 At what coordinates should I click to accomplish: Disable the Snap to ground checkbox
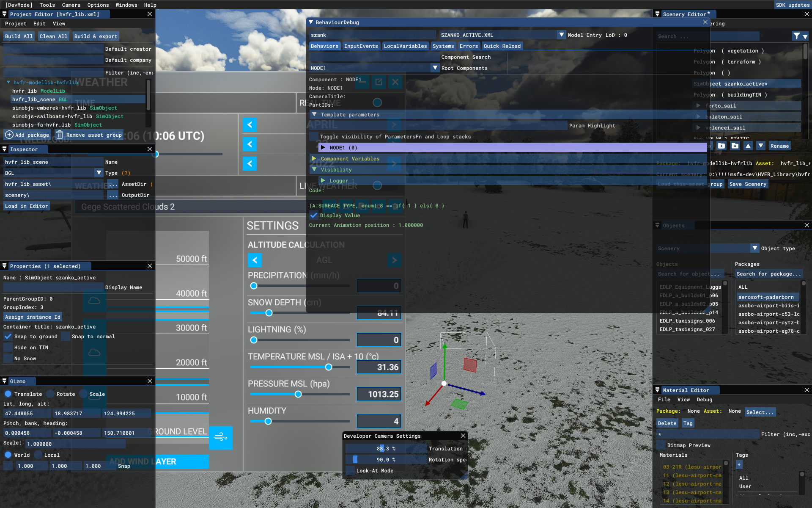[8, 337]
